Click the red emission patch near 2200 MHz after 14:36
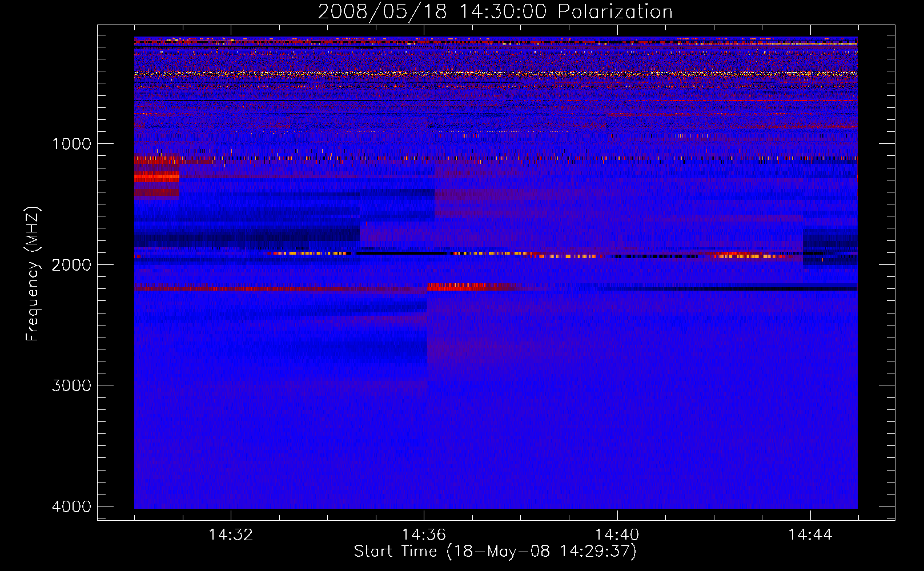924x571 pixels. 468,287
